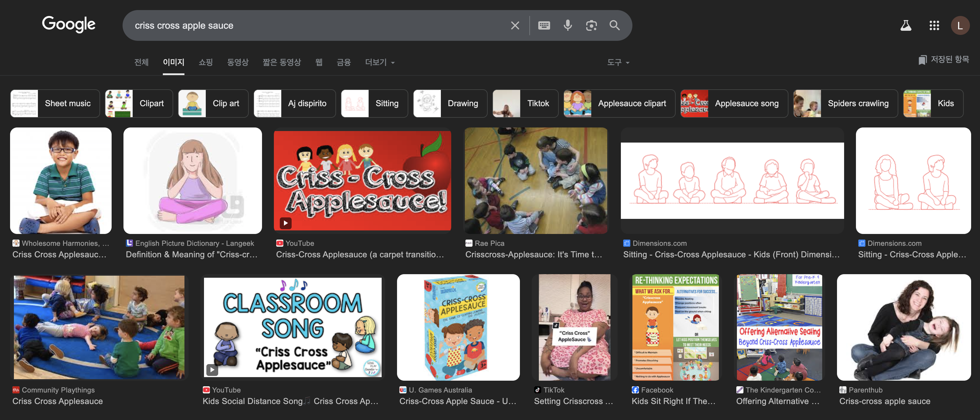
Task: Open the Parenthub Criss-cross apple sauce link
Action: pyautogui.click(x=884, y=401)
